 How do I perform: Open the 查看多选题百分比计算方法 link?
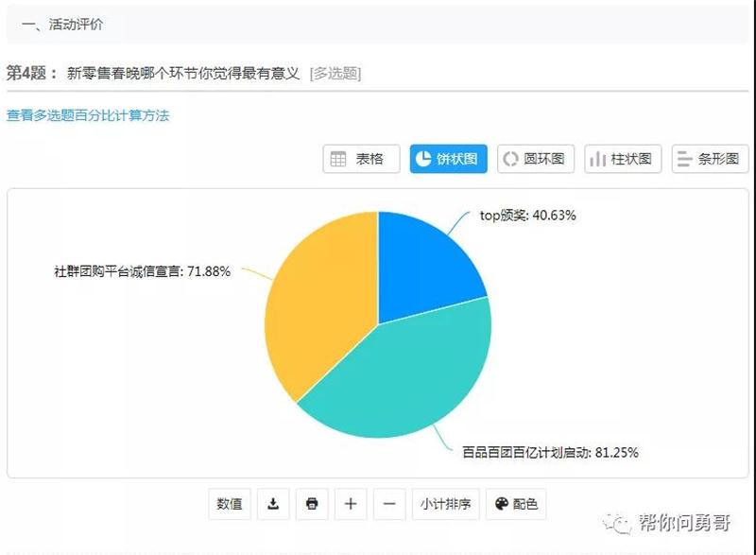88,115
